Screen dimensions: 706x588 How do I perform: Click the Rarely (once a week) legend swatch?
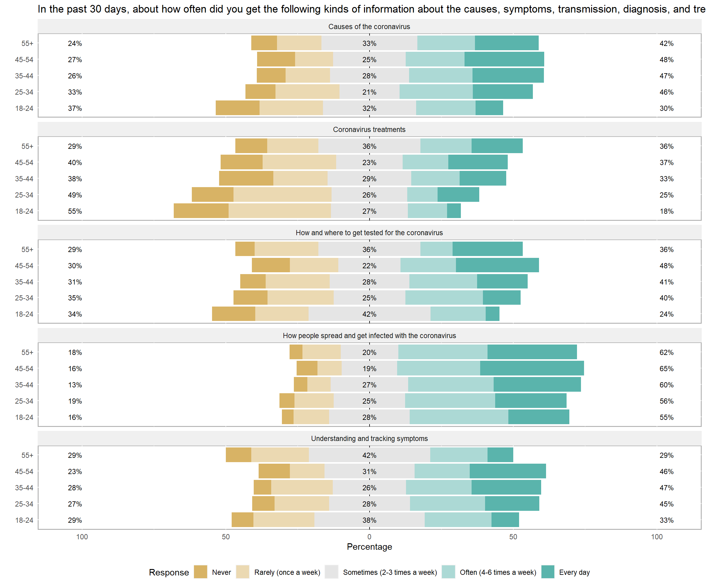[243, 572]
